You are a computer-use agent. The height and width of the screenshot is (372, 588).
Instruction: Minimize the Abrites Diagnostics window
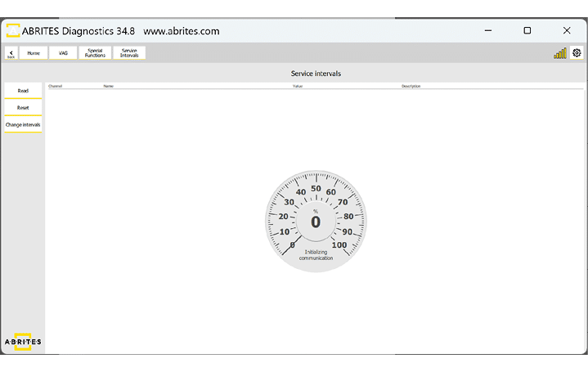click(x=487, y=30)
